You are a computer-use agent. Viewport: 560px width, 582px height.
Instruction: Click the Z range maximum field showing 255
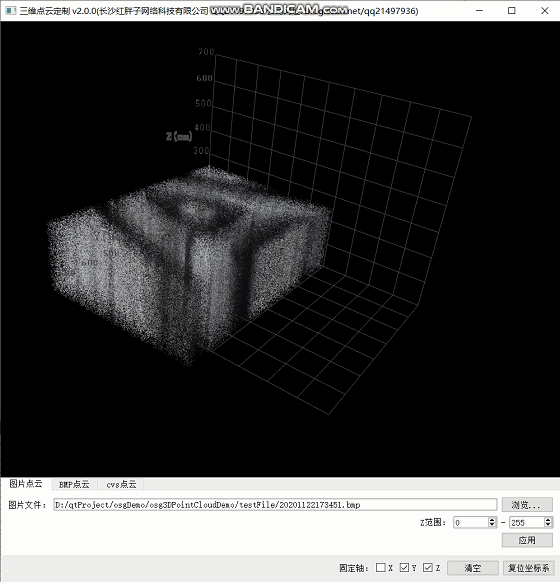point(527,523)
